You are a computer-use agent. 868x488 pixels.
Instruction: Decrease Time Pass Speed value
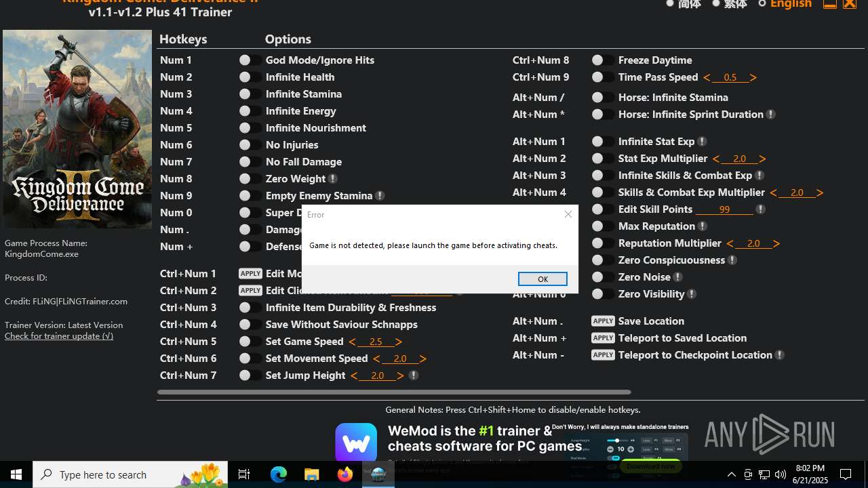click(707, 78)
